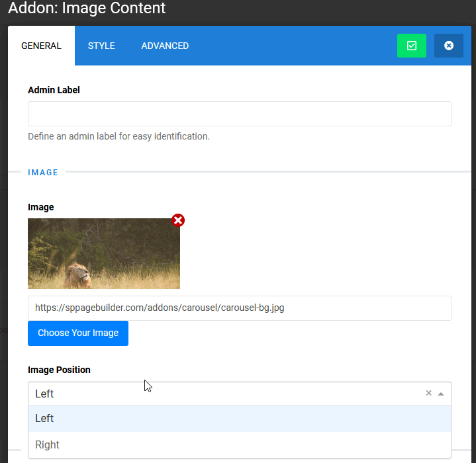Apply changes with the green check icon
Viewport: 476px width, 463px height.
(x=411, y=46)
